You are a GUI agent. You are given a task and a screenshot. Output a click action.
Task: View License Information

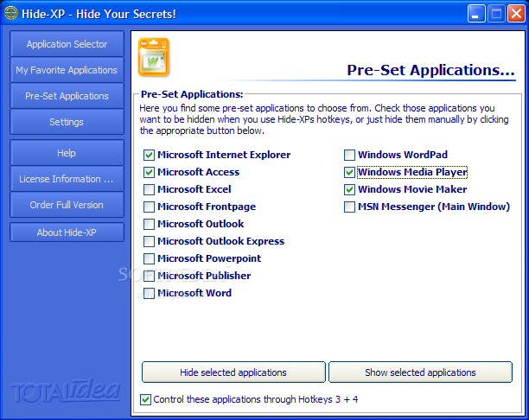[x=67, y=179]
